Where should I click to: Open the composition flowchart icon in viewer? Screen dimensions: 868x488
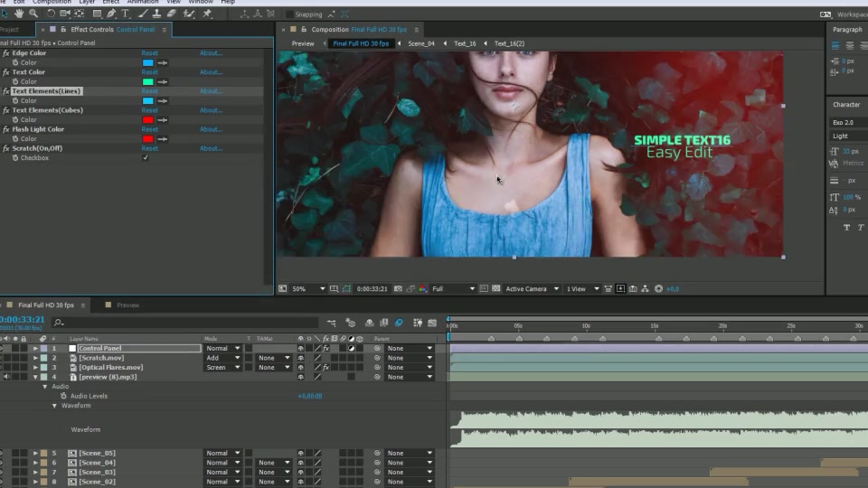(x=645, y=289)
